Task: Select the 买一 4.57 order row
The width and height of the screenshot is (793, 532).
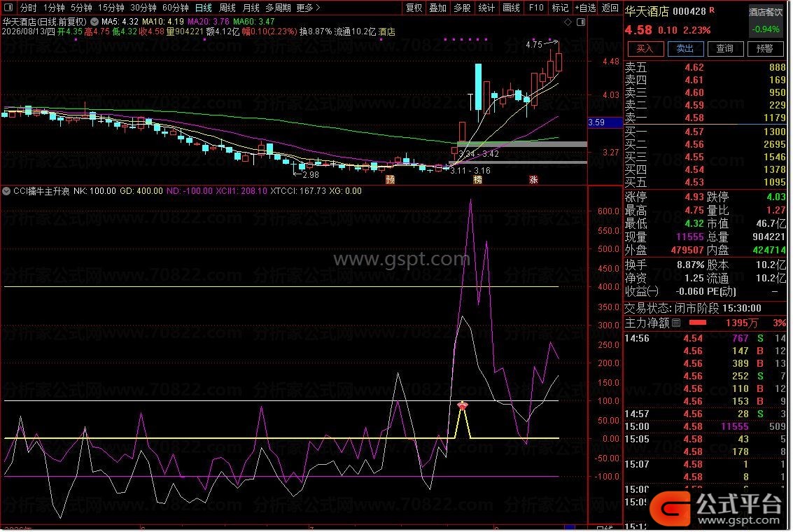Action: (x=706, y=132)
